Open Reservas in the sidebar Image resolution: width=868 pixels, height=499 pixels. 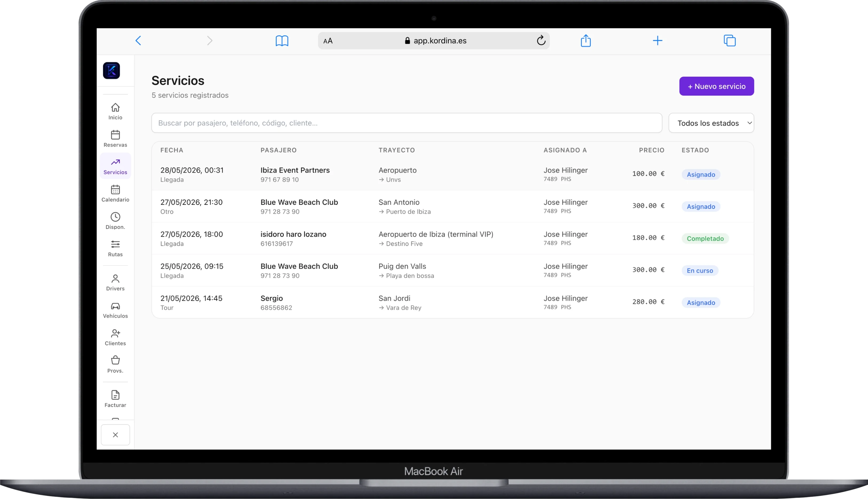(x=115, y=139)
